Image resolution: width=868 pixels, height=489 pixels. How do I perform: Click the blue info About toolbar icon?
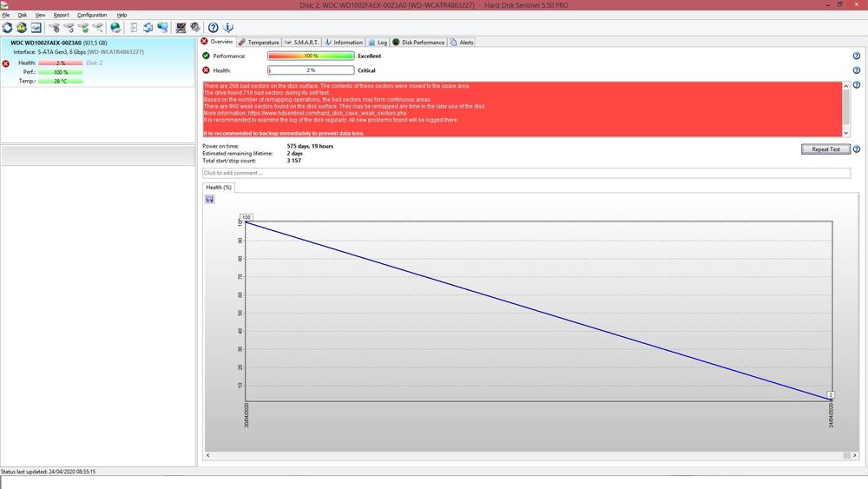[x=227, y=27]
